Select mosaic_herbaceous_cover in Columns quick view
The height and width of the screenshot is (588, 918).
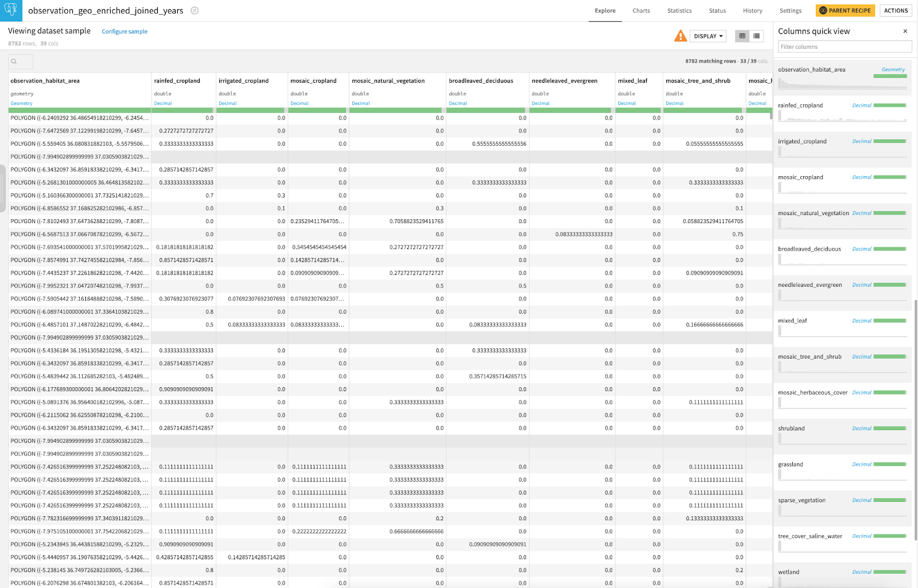coord(812,392)
